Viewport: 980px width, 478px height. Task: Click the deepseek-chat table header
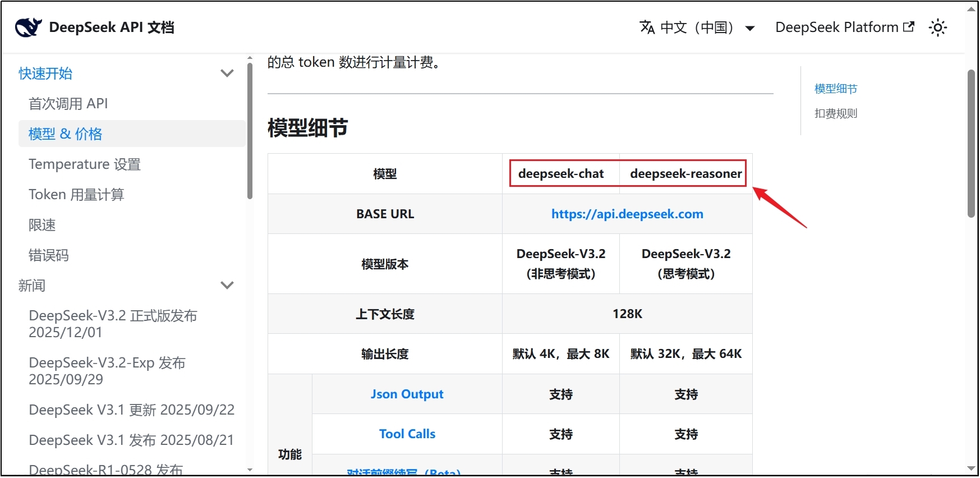(561, 173)
